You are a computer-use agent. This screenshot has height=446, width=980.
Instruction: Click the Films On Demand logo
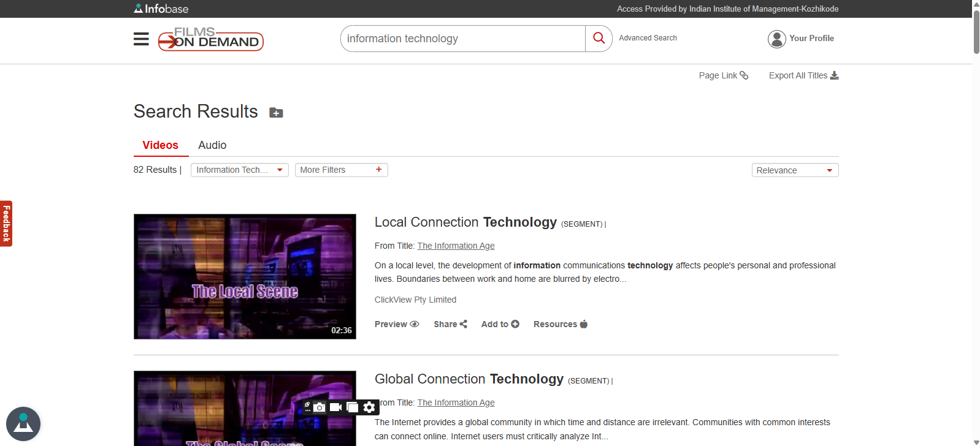211,39
